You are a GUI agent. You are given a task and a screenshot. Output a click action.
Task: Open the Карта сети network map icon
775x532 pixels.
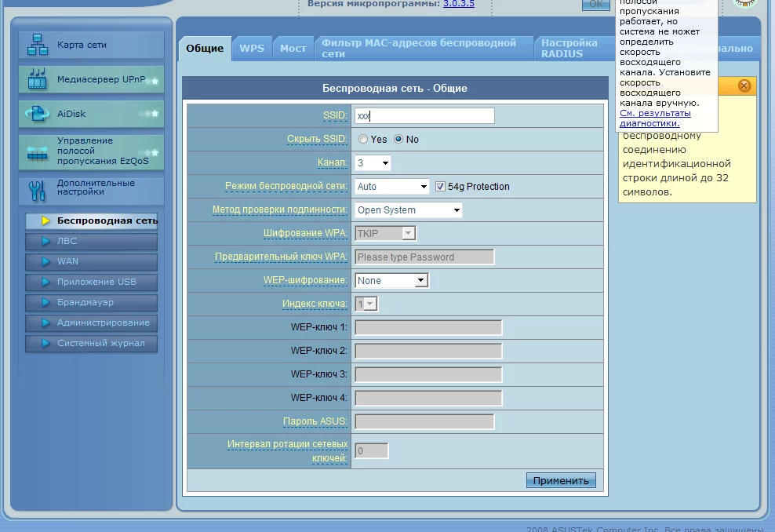38,45
